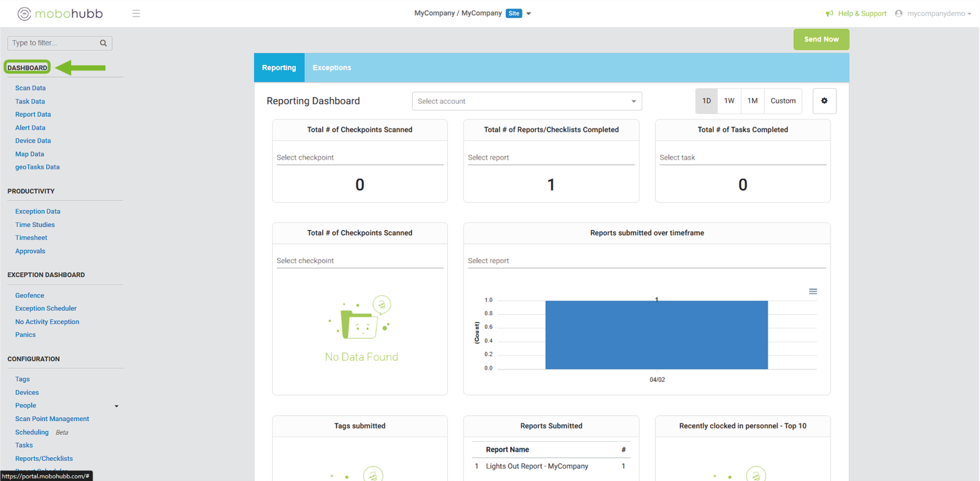Switch timeframe to 1M
The height and width of the screenshot is (481, 980).
point(752,101)
